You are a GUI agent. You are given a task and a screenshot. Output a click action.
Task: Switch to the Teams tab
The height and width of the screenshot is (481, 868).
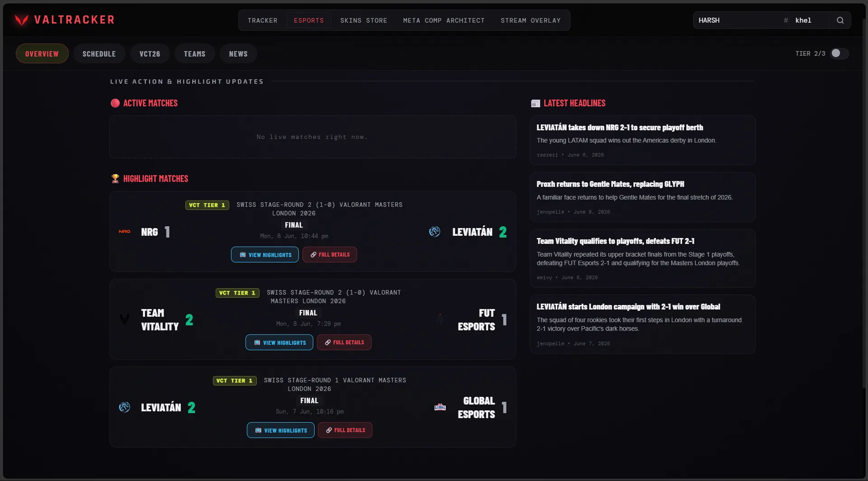194,53
